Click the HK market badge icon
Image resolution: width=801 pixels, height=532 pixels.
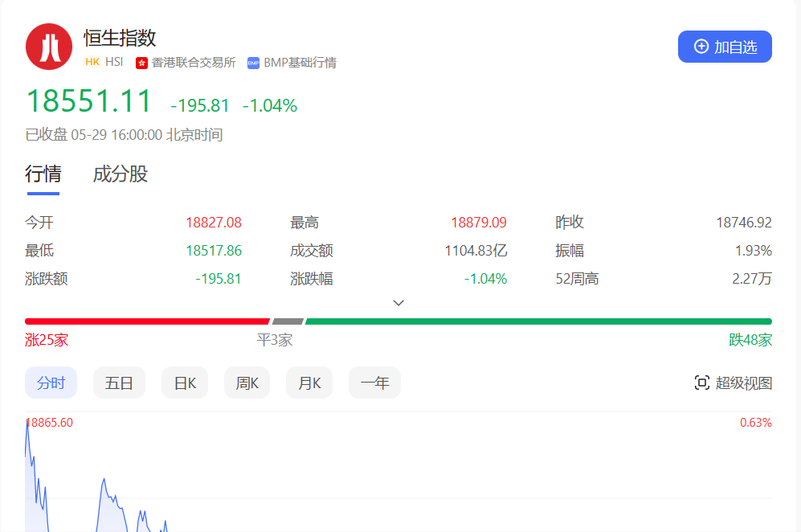pyautogui.click(x=92, y=62)
